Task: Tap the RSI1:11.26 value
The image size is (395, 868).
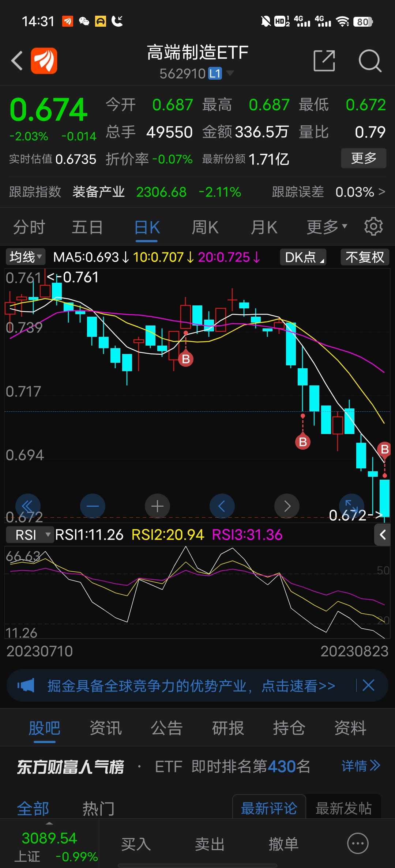Action: pyautogui.click(x=89, y=535)
